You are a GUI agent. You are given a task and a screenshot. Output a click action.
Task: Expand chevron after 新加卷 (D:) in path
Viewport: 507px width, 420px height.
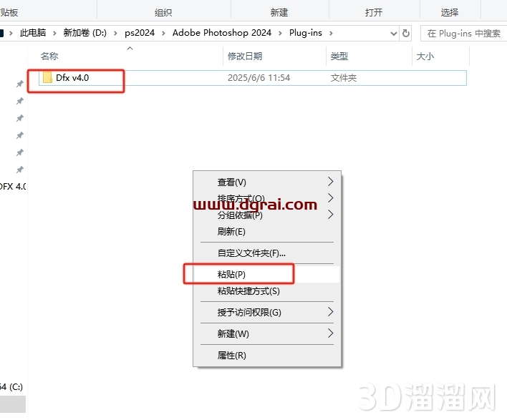115,33
